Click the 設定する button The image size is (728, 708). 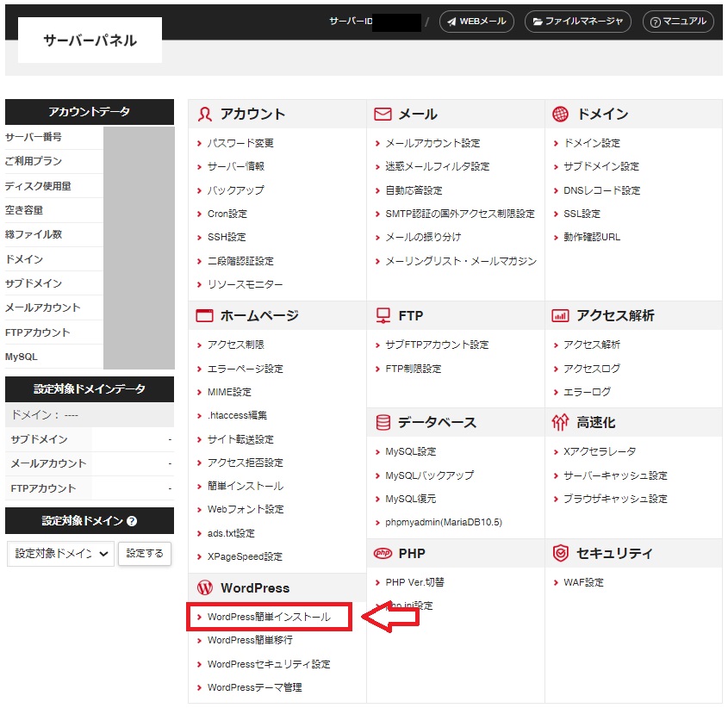tap(145, 554)
